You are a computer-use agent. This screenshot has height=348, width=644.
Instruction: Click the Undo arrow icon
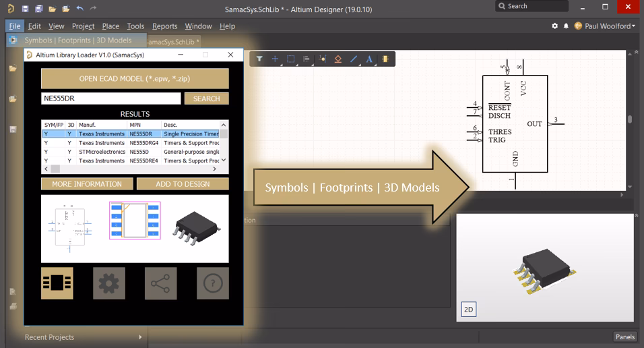79,8
